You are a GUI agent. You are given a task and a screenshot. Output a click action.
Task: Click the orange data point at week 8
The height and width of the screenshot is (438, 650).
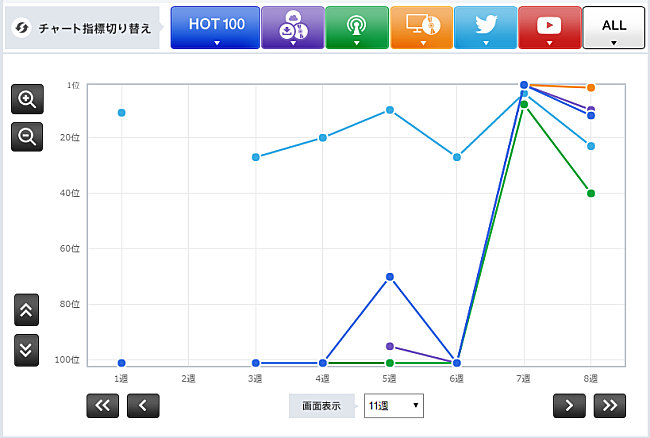[x=591, y=88]
